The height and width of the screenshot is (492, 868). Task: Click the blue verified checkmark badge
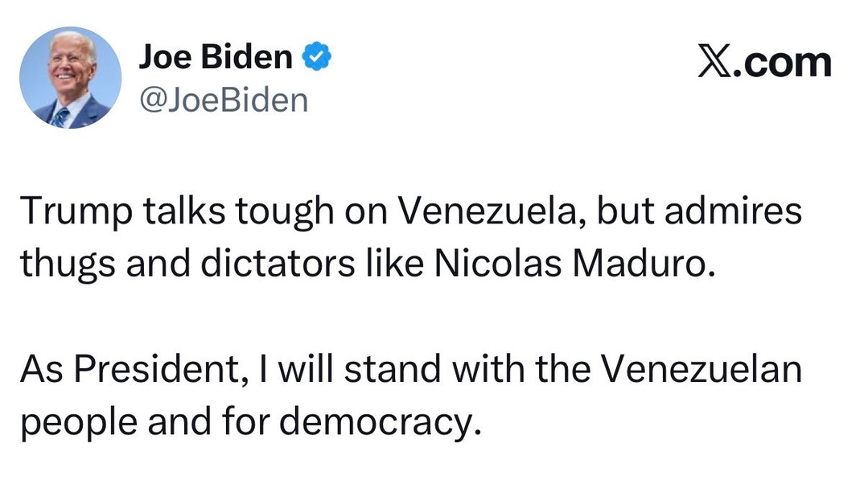point(317,58)
